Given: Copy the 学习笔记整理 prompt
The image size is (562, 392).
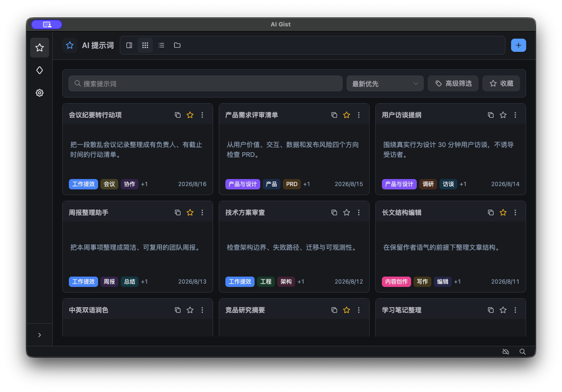Looking at the screenshot, I should point(491,310).
